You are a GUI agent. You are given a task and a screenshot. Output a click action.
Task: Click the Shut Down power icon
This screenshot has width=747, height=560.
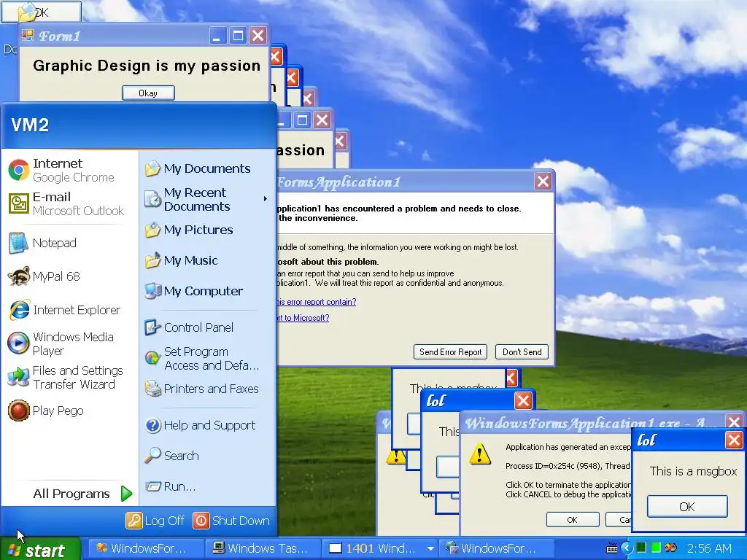[201, 521]
